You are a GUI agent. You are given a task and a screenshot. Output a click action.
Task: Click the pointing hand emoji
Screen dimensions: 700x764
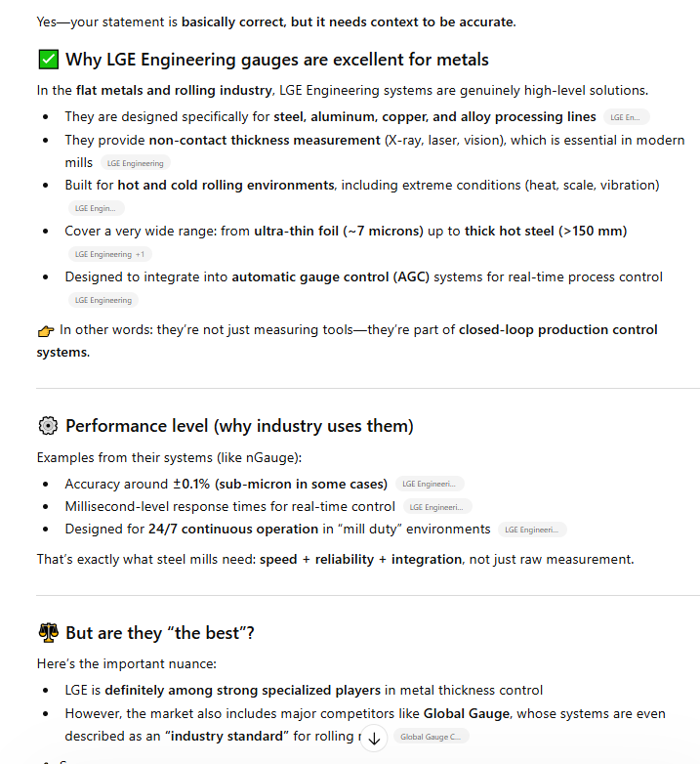coord(46,330)
